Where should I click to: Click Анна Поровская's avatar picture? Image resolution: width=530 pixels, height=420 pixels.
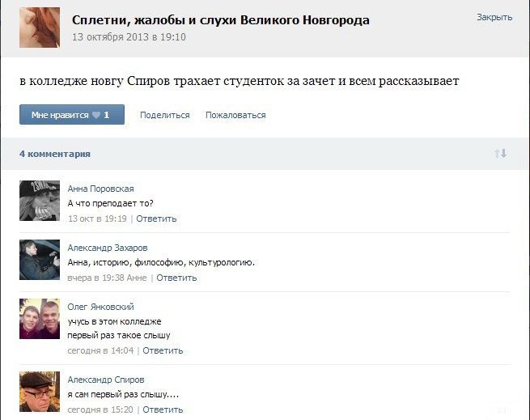tap(40, 201)
